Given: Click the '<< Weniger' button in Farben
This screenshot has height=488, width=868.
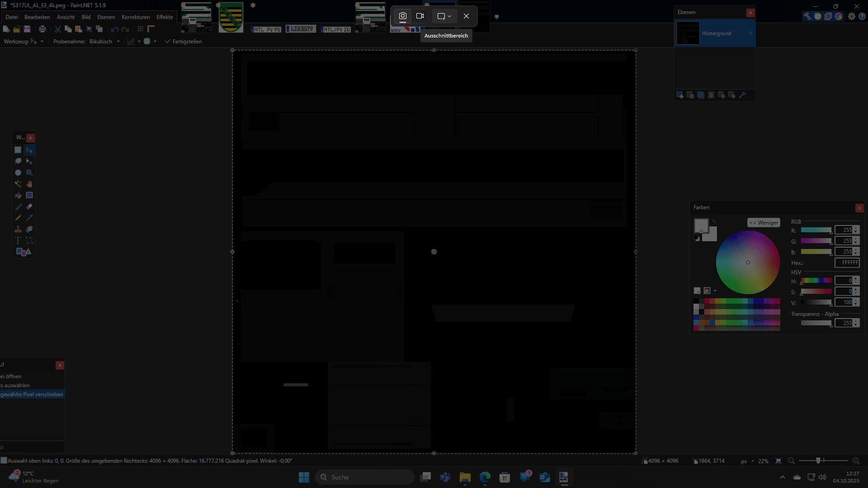Looking at the screenshot, I should (764, 223).
